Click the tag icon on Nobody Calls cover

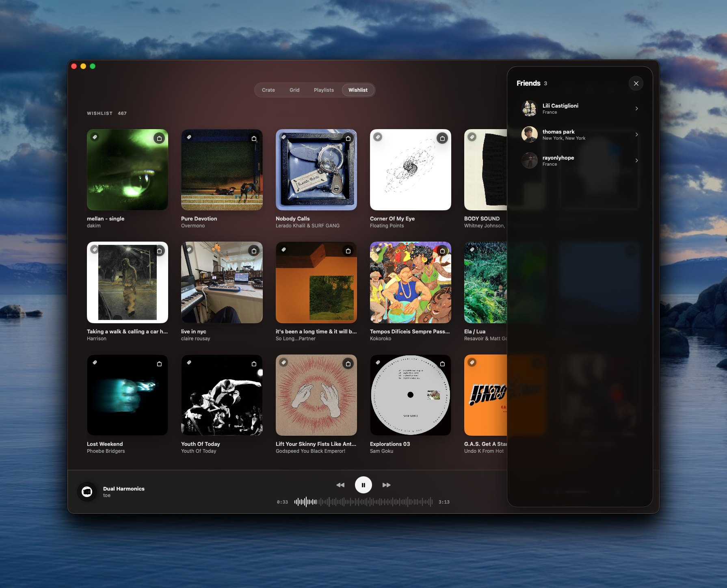click(x=283, y=137)
